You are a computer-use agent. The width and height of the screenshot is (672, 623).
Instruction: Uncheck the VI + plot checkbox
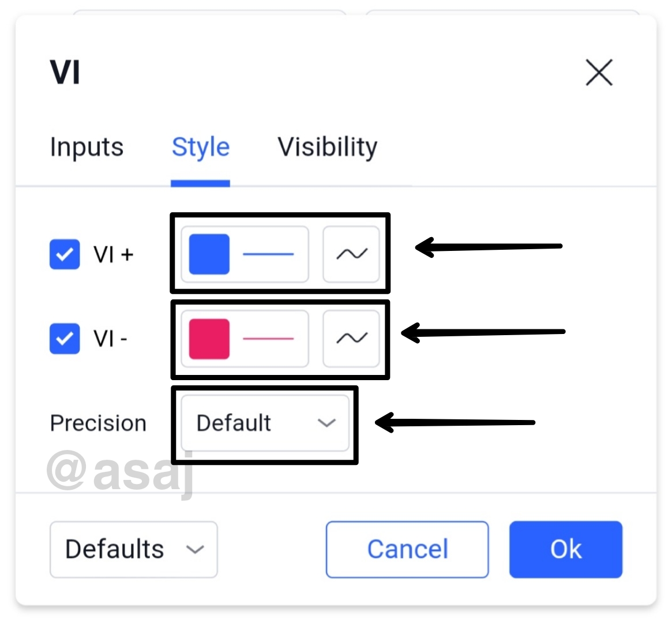65,254
